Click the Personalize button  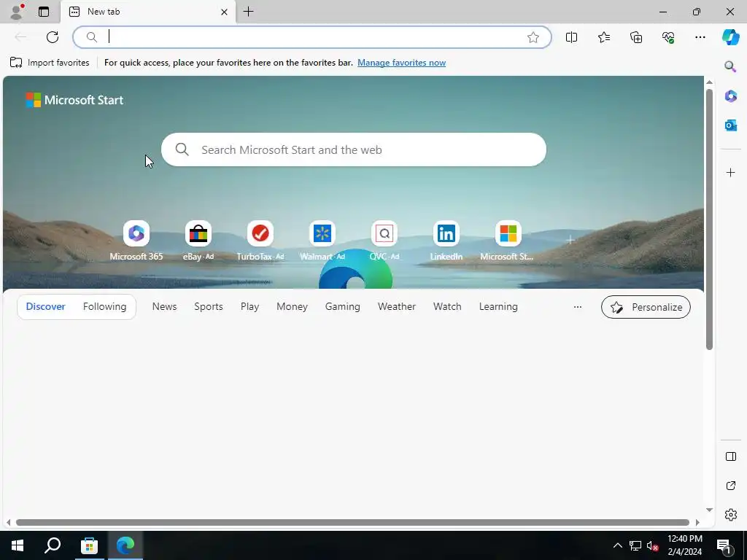pos(646,307)
